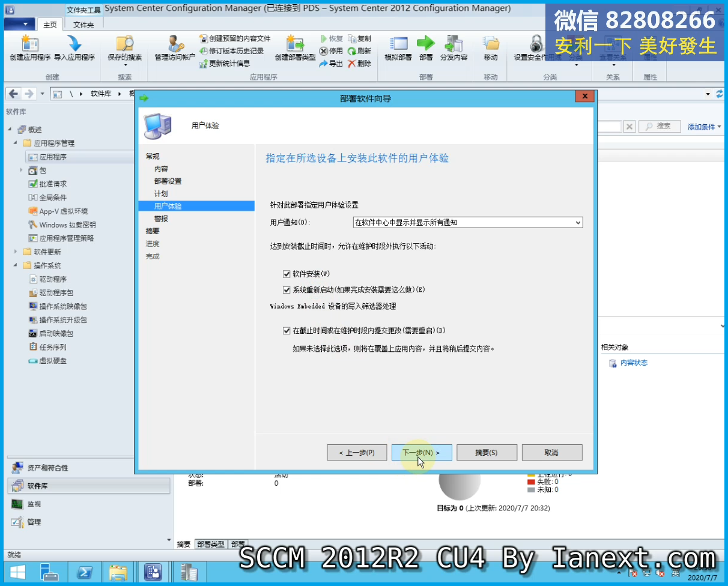
Task: Click the Retire (停用) ribbon icon
Action: coord(331,51)
